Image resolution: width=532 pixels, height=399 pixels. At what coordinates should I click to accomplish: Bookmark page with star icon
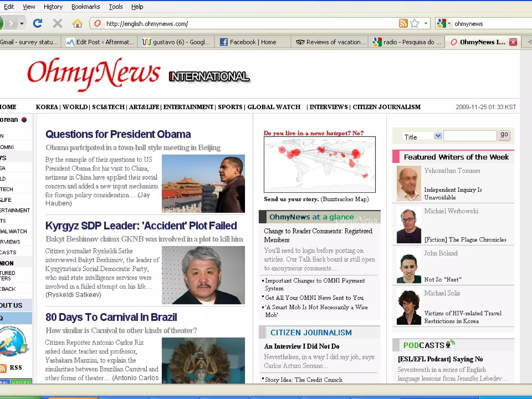[415, 24]
